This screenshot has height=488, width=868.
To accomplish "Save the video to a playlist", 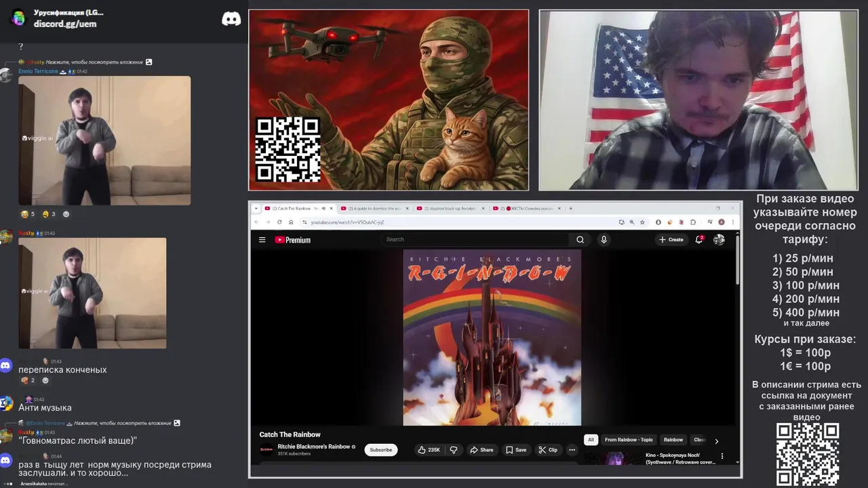I will (516, 449).
